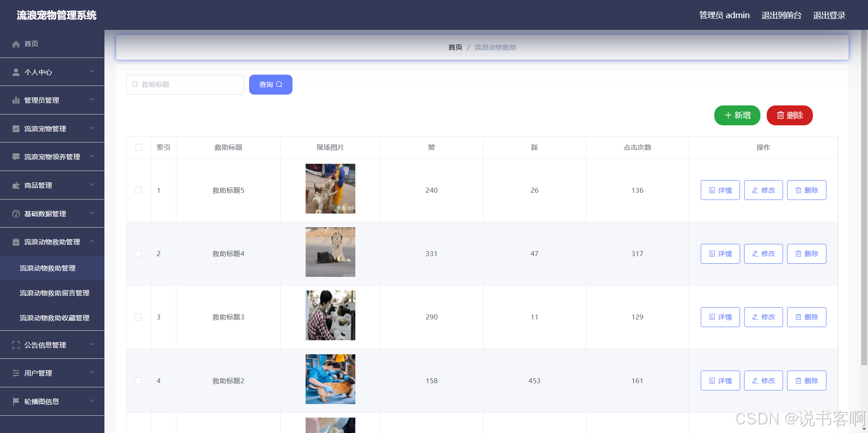Expand the 公告信息管理 chevron
868x433 pixels.
coord(92,344)
